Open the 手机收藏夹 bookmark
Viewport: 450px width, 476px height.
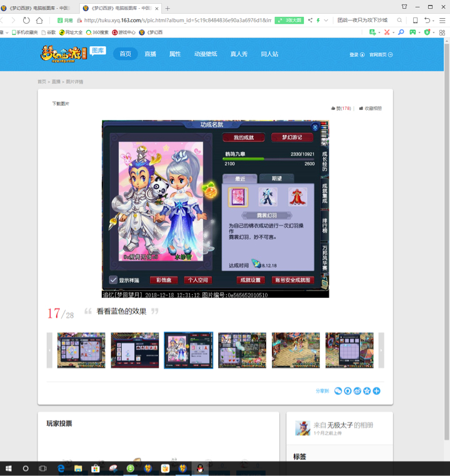pyautogui.click(x=25, y=32)
